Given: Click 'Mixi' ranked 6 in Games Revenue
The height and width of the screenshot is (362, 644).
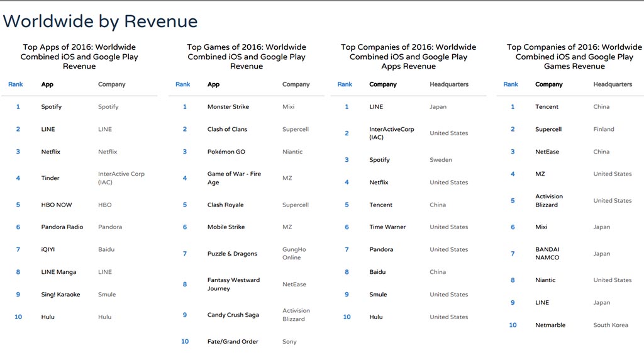Looking at the screenshot, I should click(x=541, y=227).
